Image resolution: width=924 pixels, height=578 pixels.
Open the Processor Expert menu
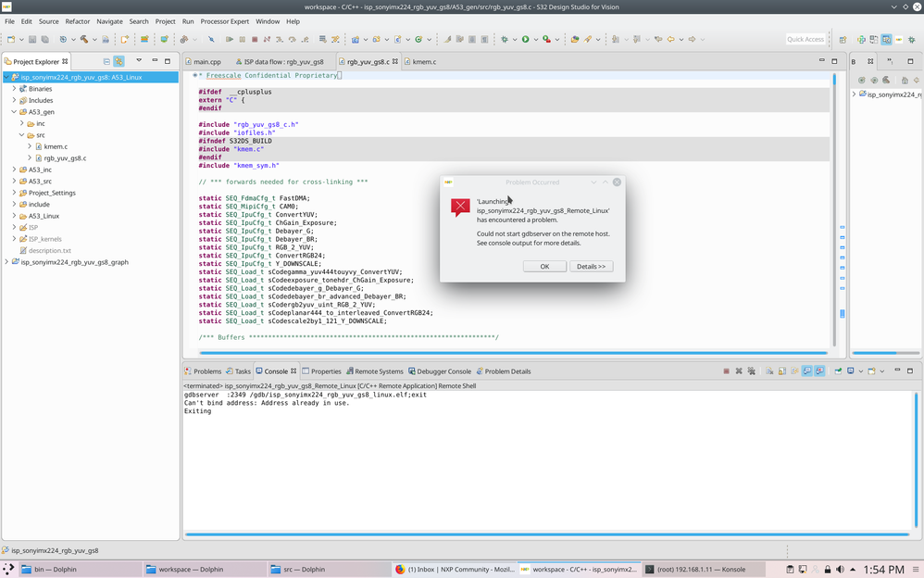coord(224,21)
